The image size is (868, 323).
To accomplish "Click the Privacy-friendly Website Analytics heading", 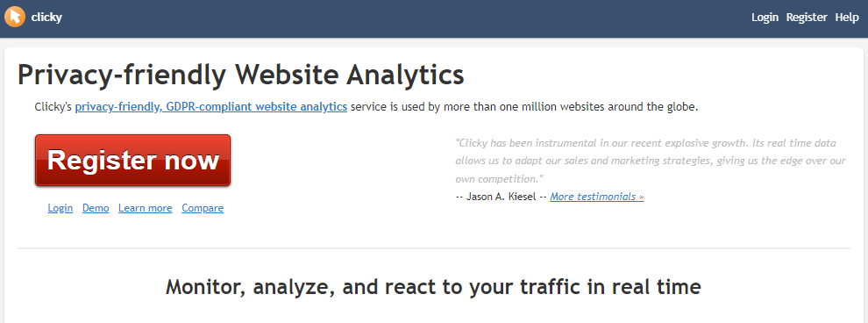I will point(241,75).
